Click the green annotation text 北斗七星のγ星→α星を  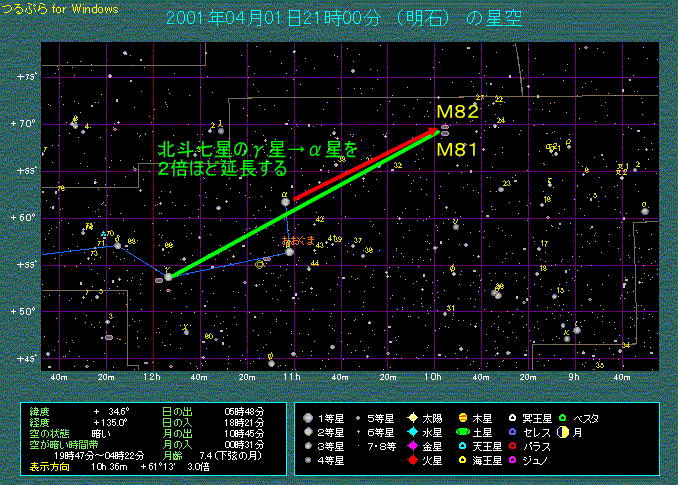click(257, 149)
